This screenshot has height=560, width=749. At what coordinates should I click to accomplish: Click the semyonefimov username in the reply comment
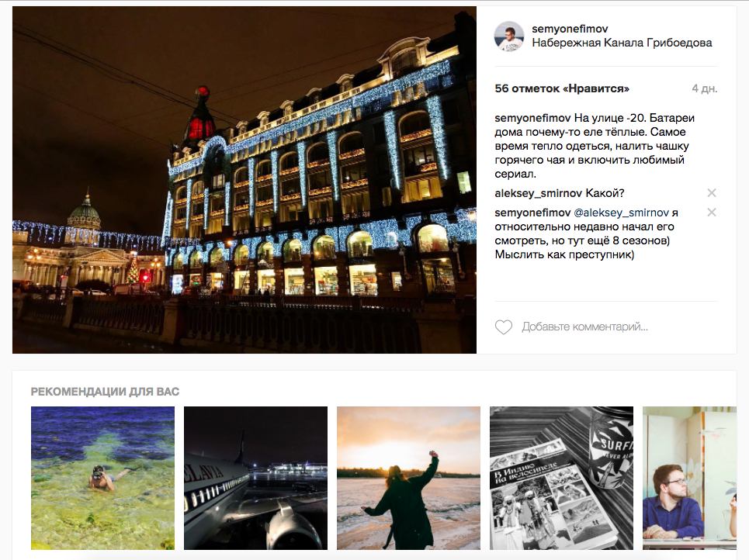[532, 213]
